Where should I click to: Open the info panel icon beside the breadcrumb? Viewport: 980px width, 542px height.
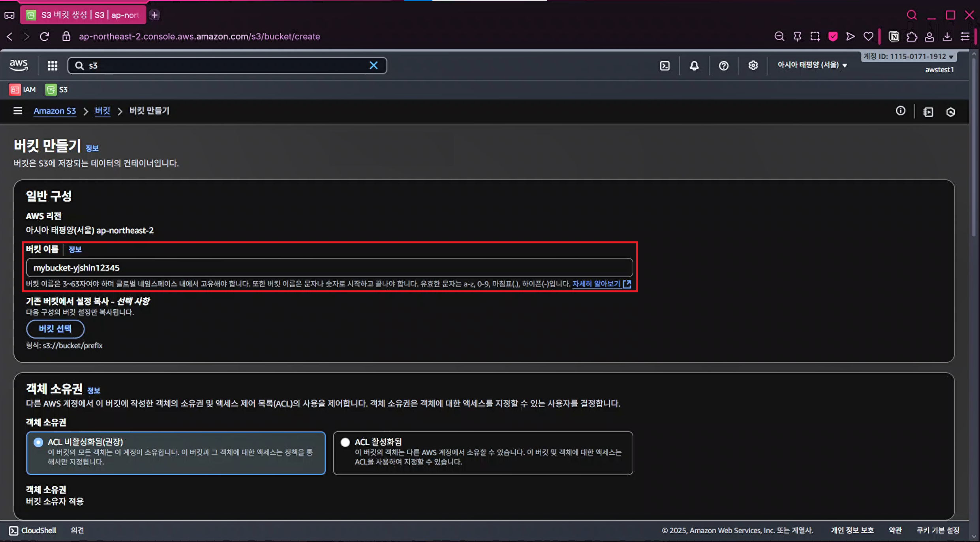(x=900, y=111)
